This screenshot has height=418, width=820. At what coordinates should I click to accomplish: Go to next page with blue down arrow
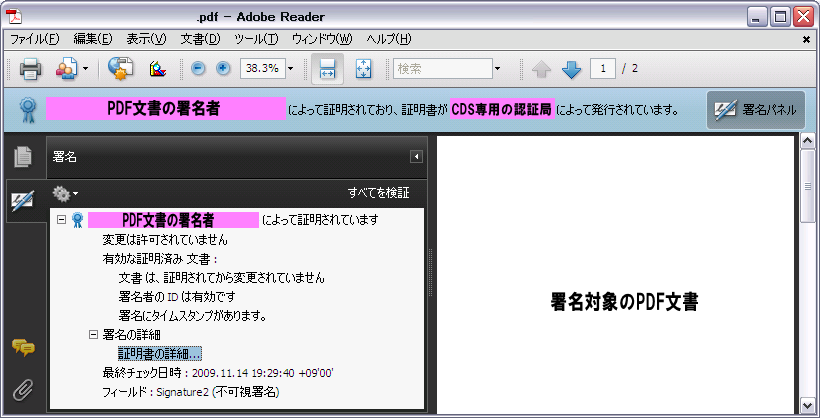click(572, 69)
